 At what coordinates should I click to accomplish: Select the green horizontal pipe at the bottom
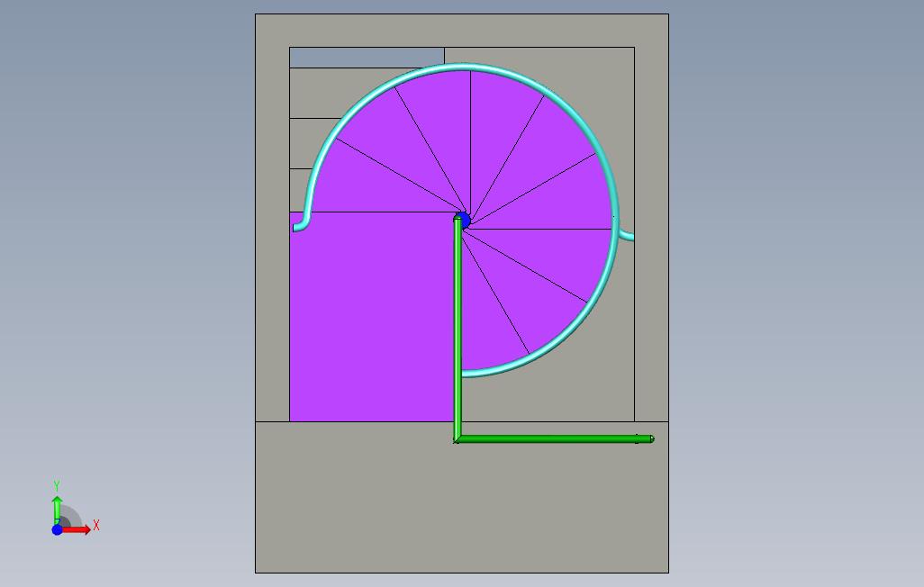click(x=554, y=438)
